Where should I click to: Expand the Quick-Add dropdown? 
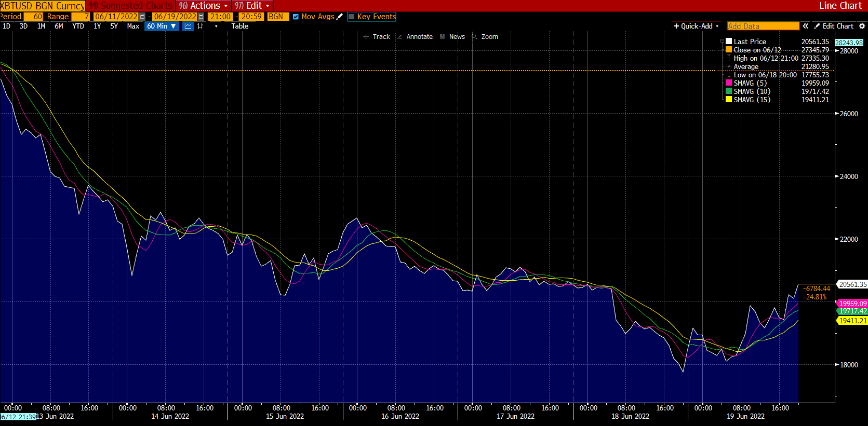[x=696, y=26]
